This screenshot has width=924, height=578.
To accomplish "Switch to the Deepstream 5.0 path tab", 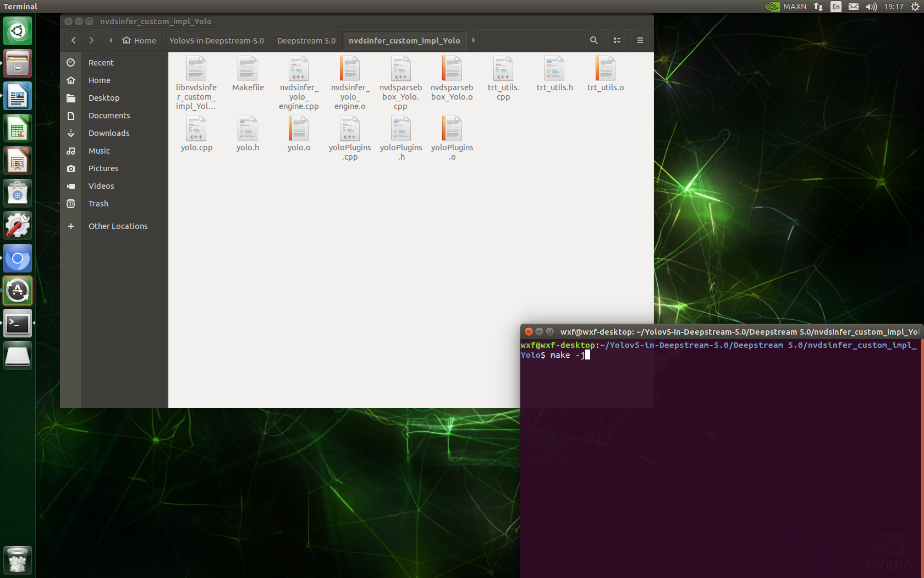I will coord(306,40).
